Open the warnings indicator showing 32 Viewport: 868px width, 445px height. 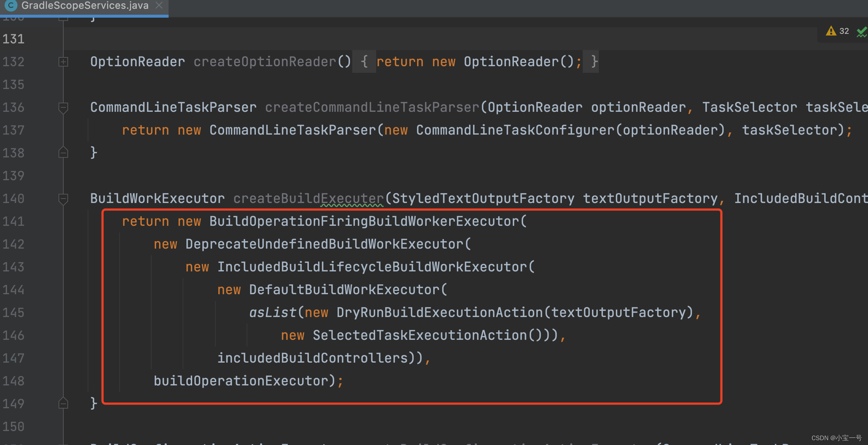[837, 31]
